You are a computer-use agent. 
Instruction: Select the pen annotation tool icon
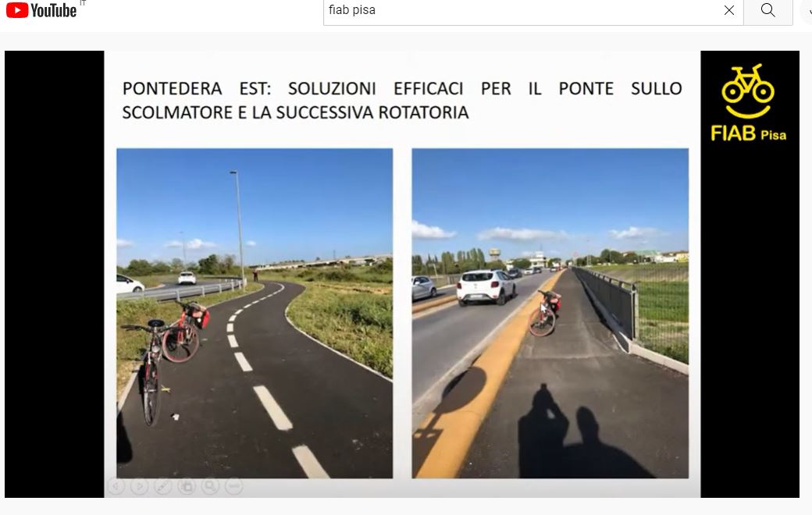163,486
